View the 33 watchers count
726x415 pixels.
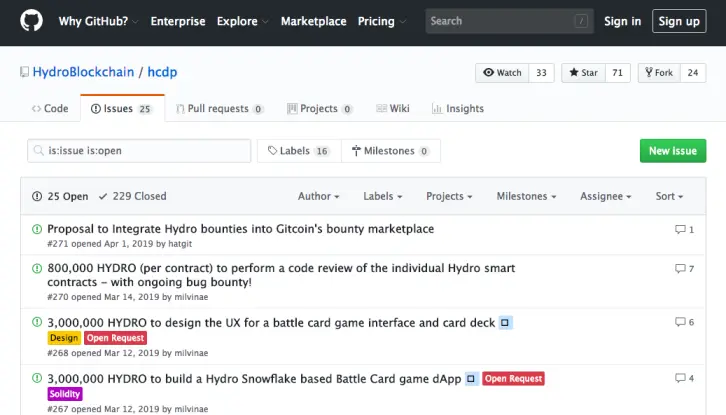tap(541, 73)
